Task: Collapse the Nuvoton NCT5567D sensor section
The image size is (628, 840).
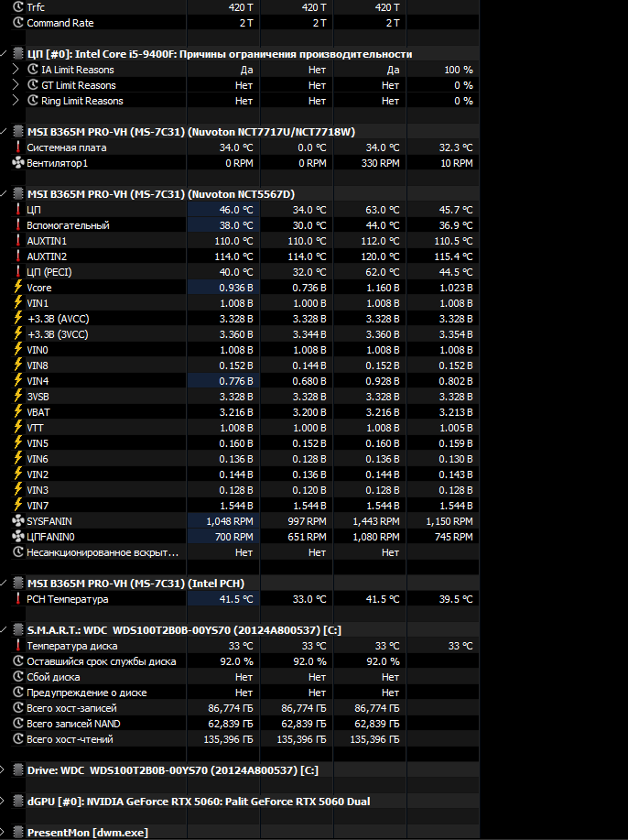Action: [x=4, y=194]
